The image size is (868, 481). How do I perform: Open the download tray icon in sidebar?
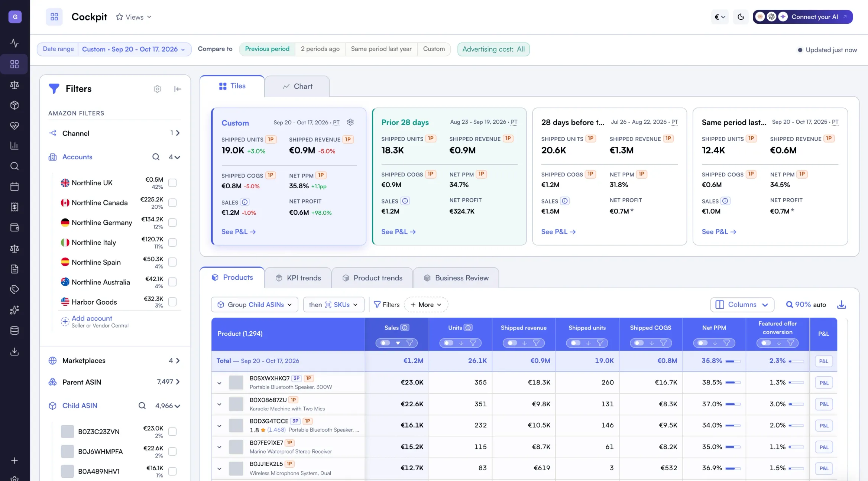[14, 351]
